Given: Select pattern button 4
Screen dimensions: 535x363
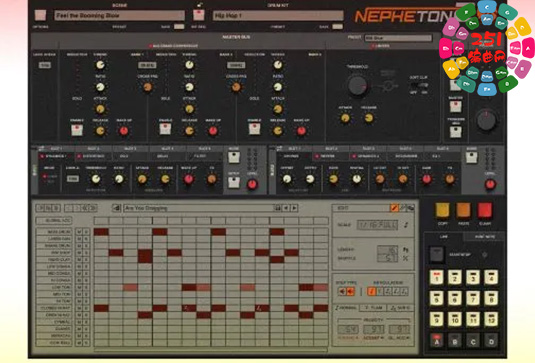Looking at the screenshot, I should (491, 277).
